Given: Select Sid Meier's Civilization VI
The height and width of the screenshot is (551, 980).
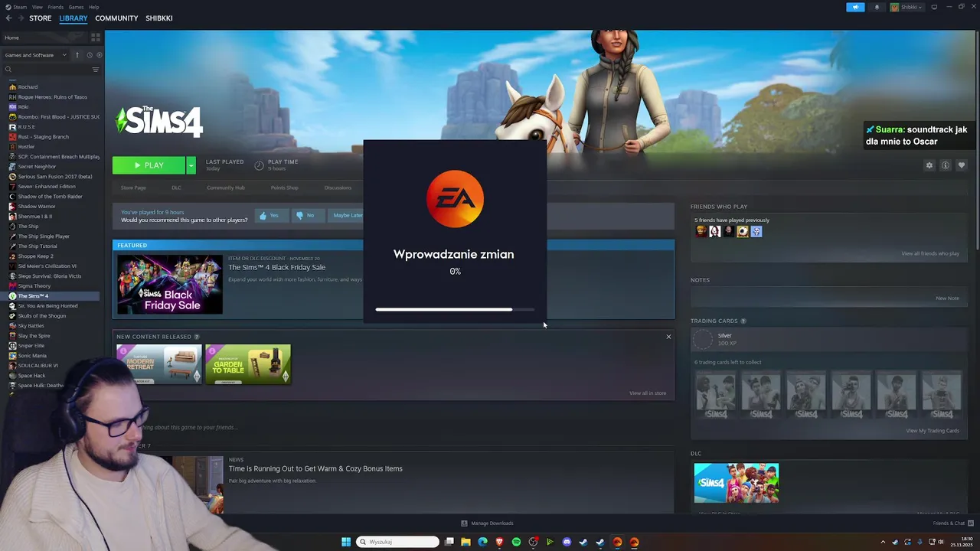Looking at the screenshot, I should [x=47, y=266].
